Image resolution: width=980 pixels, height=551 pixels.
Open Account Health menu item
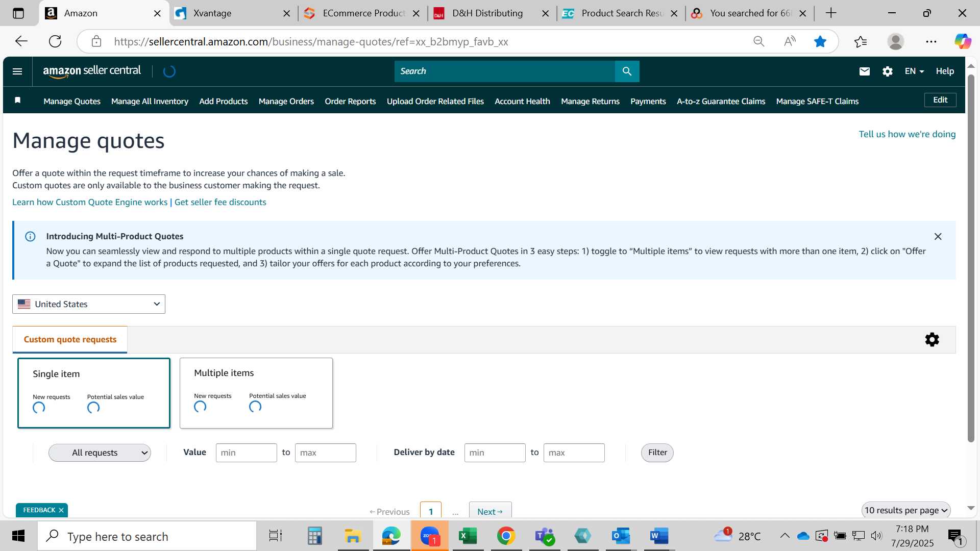522,101
